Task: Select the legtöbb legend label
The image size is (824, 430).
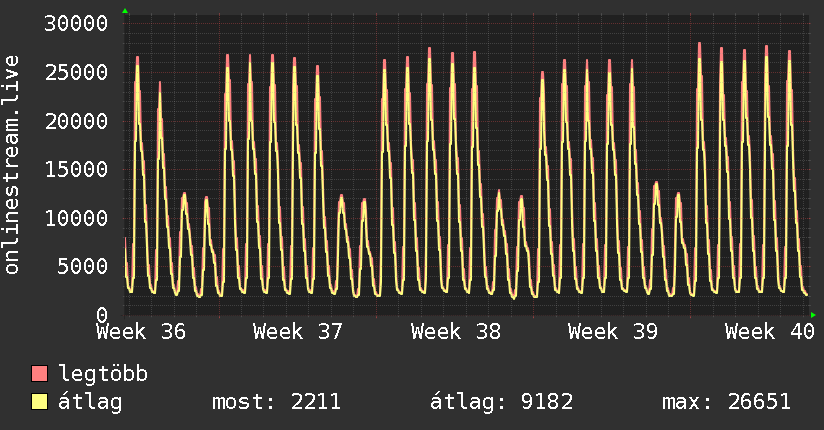Action: pyautogui.click(x=103, y=374)
